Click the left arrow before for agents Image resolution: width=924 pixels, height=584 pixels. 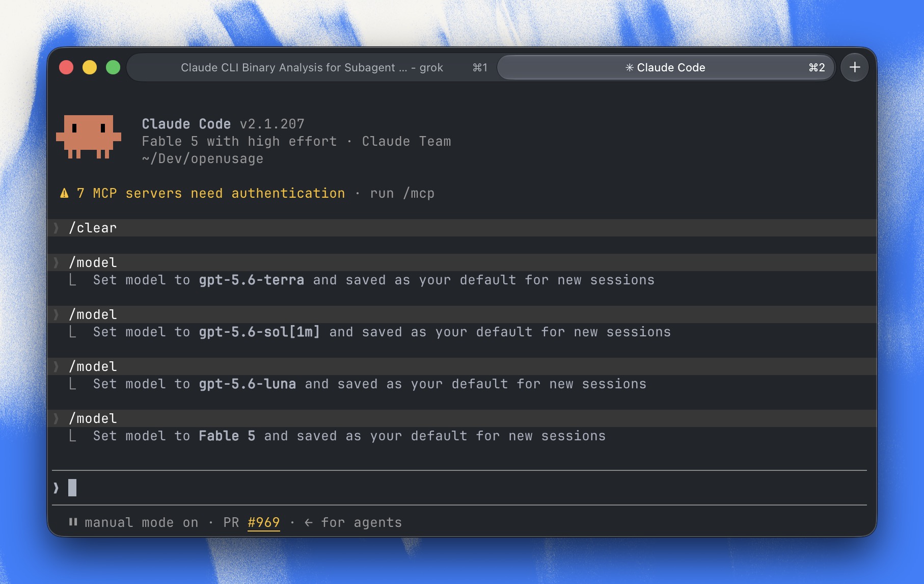308,522
